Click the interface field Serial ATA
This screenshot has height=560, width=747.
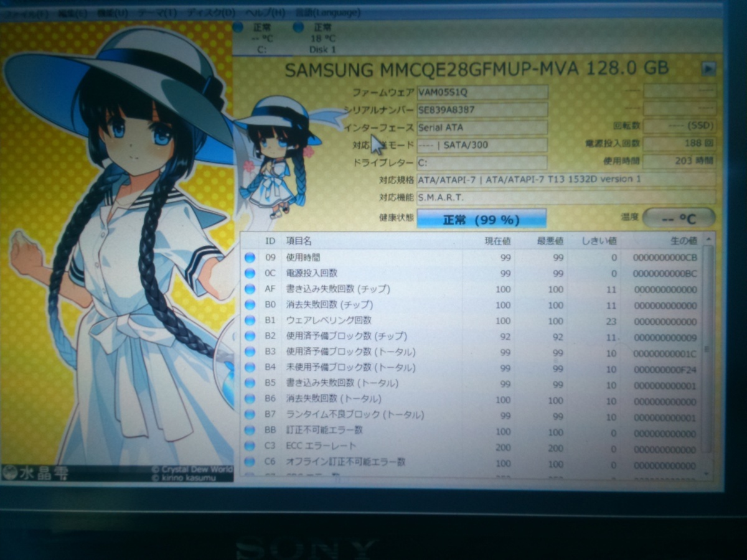click(x=482, y=127)
